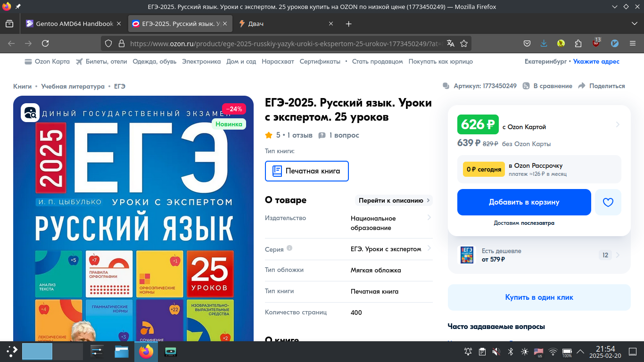The image size is (644, 362).
Task: Click the book cover main image
Action: tap(133, 219)
